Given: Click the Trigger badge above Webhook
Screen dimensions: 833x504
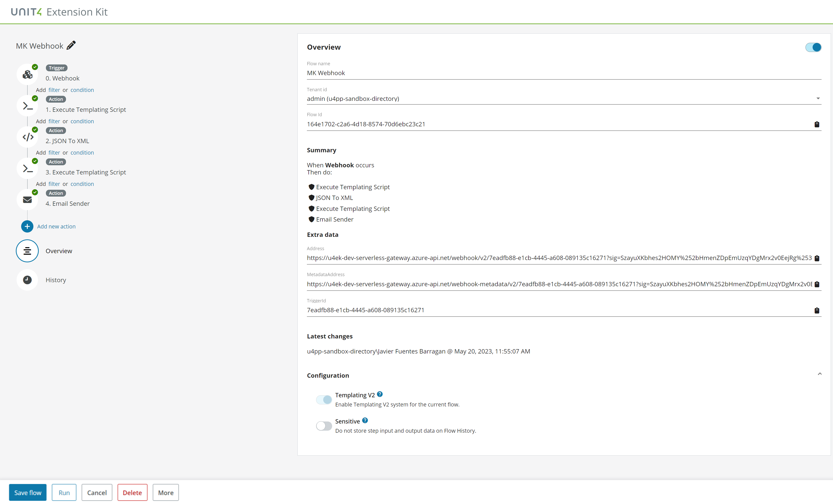Looking at the screenshot, I should tap(56, 68).
